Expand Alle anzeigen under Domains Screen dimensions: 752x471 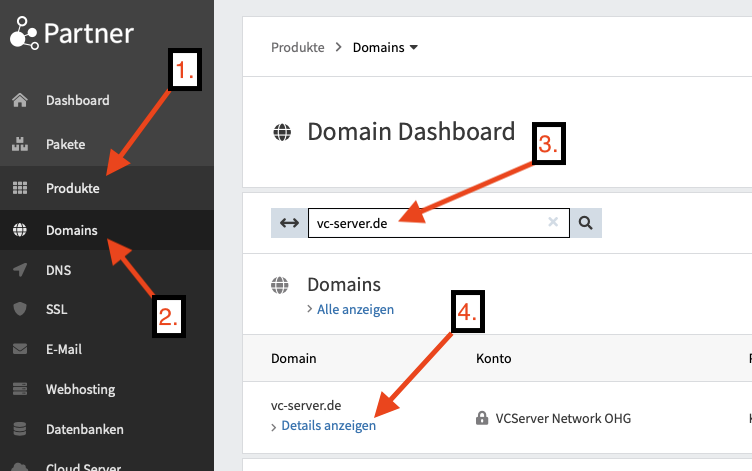coord(355,310)
